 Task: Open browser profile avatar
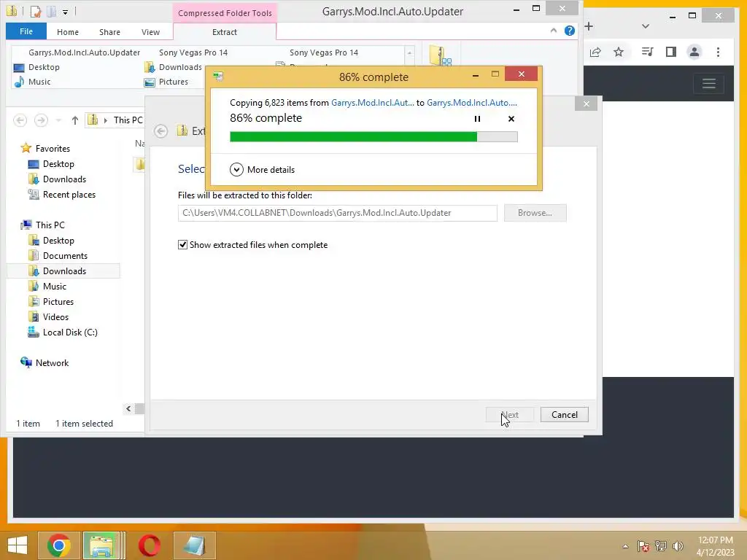pos(694,52)
